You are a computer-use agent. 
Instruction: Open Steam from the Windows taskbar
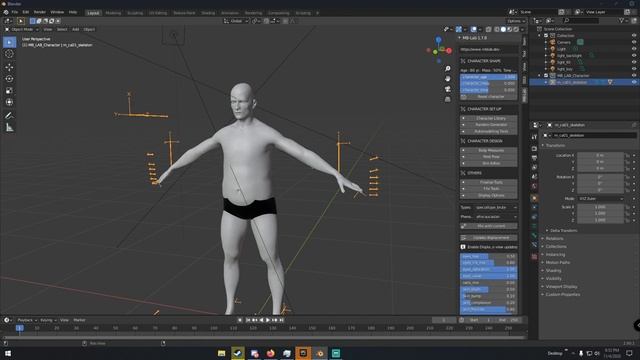click(x=238, y=353)
